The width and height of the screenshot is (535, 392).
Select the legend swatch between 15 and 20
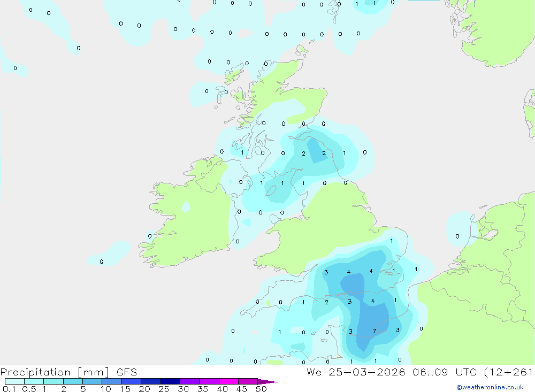pos(131,381)
